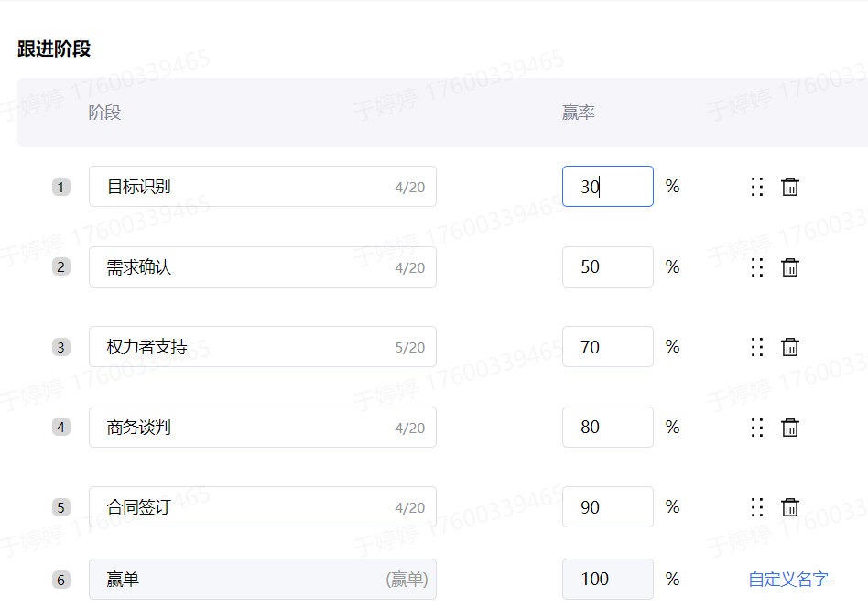868x608 pixels.
Task: Delete the 目标识别 stage row
Action: [x=790, y=187]
